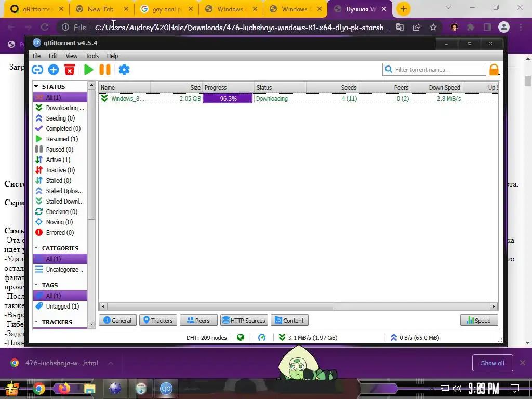Viewport: 532px width, 399px height.
Task: Click the torrent list horizontal scrollbar
Action: click(x=220, y=307)
